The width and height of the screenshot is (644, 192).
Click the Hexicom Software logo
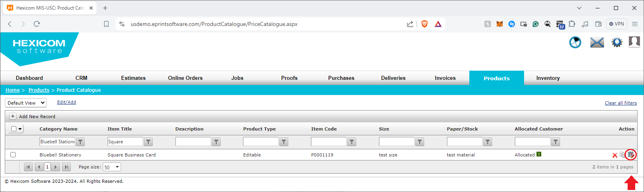click(x=39, y=49)
